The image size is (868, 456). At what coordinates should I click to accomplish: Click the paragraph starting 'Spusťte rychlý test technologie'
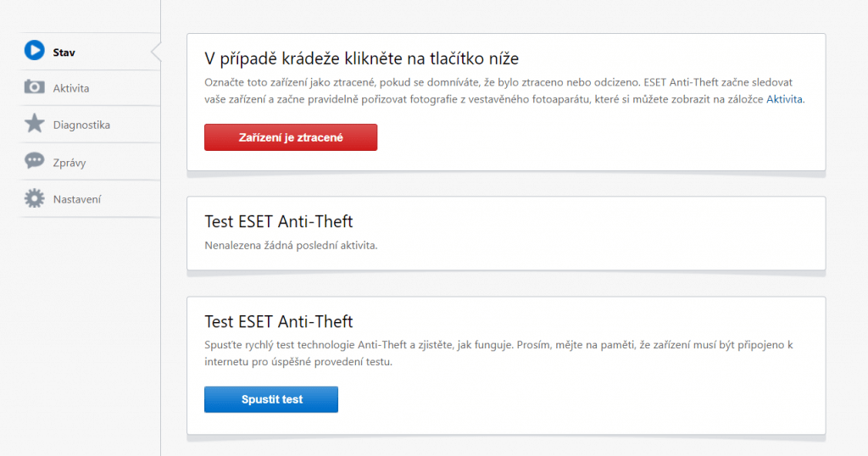click(x=498, y=353)
